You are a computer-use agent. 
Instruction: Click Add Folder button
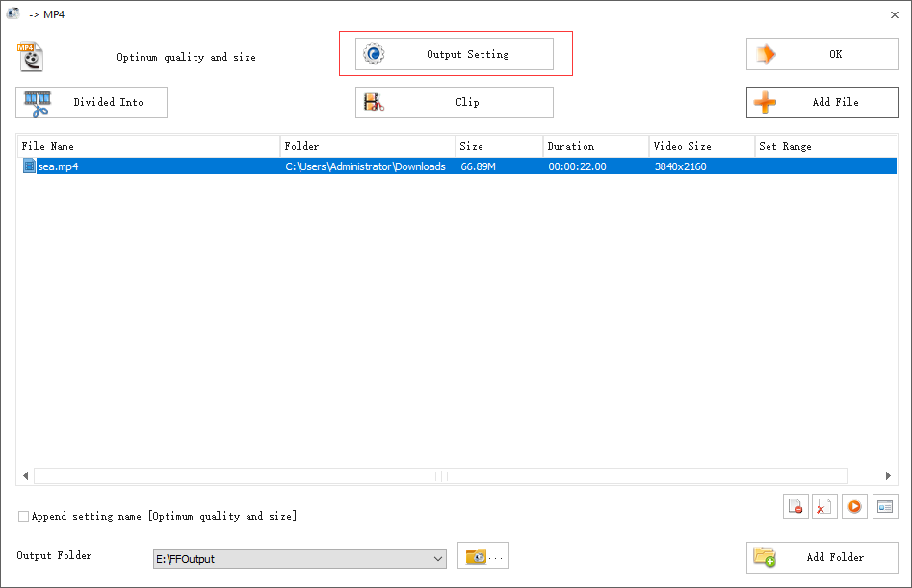(x=821, y=557)
